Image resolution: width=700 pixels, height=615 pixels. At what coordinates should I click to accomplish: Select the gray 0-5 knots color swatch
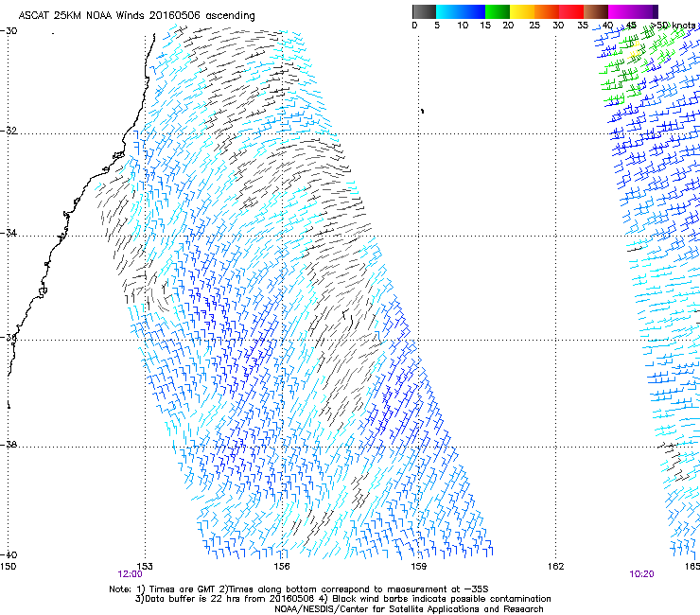tap(424, 11)
